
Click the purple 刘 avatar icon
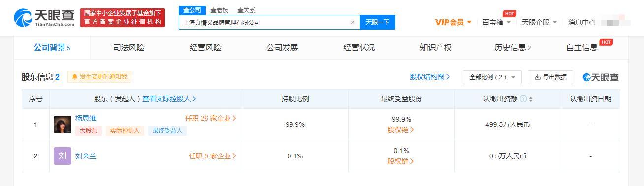point(63,156)
